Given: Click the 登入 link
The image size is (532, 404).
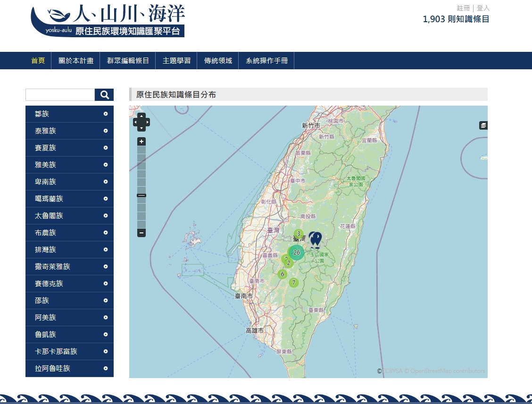Looking at the screenshot, I should 483,8.
